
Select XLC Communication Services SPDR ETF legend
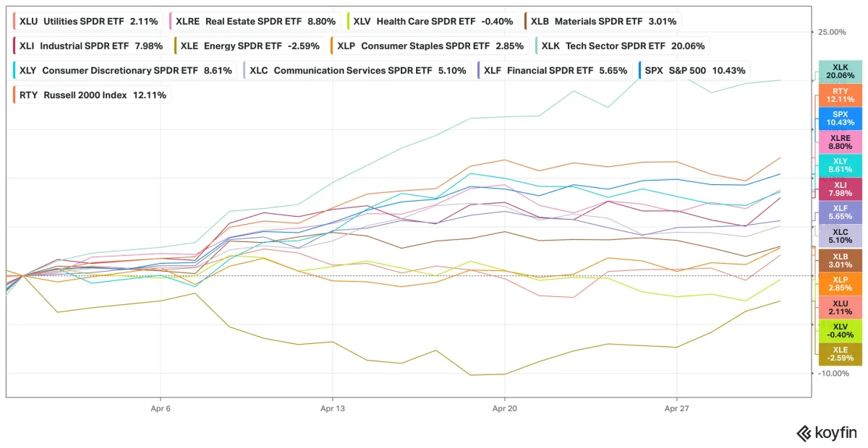click(357, 70)
